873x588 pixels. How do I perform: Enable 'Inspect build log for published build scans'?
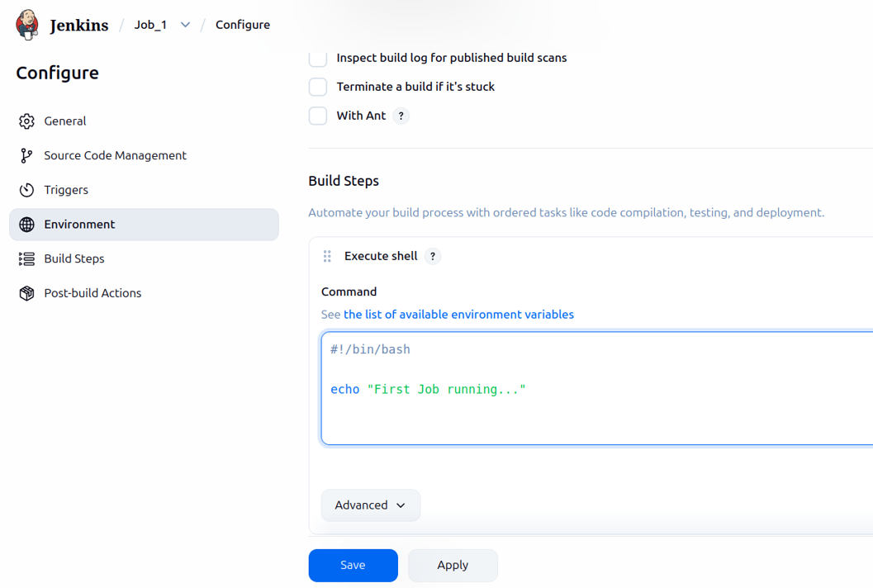pos(317,58)
